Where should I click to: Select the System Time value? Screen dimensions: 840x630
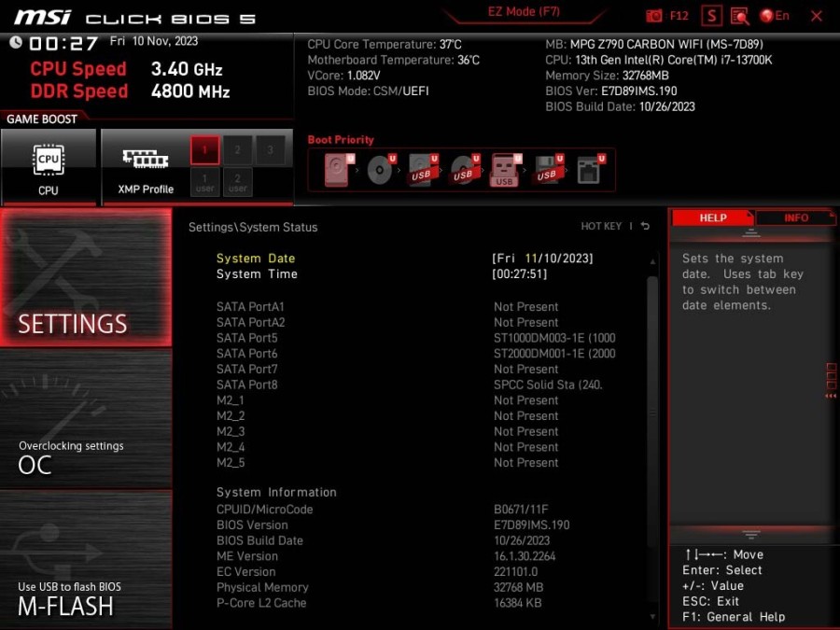(519, 274)
